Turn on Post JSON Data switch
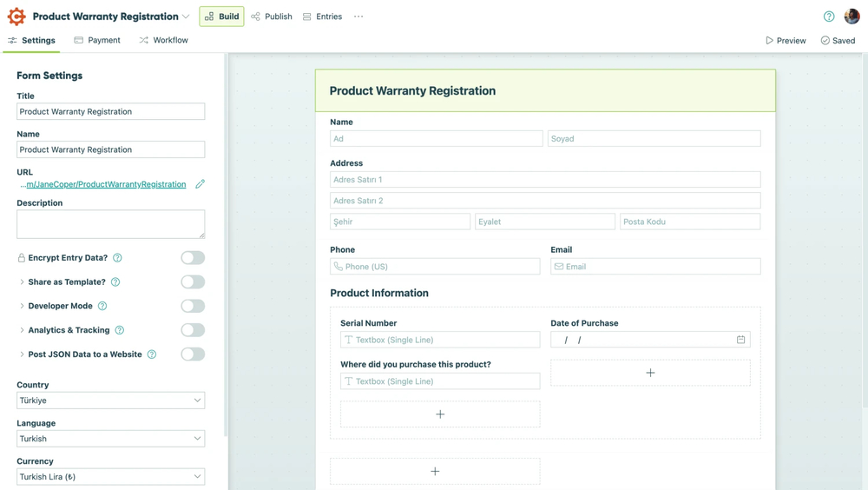This screenshot has height=490, width=868. click(x=193, y=354)
